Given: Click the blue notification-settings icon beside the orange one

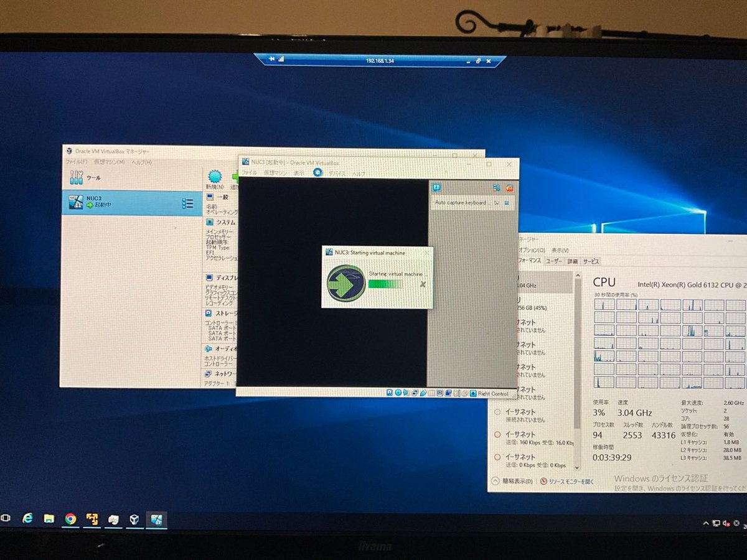Looking at the screenshot, I should (x=497, y=187).
